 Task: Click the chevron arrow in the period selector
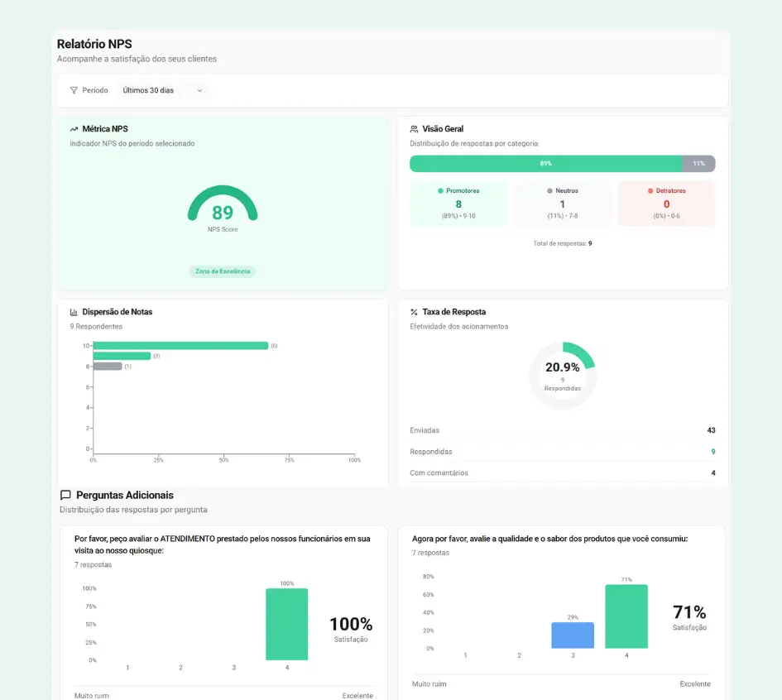tap(199, 90)
